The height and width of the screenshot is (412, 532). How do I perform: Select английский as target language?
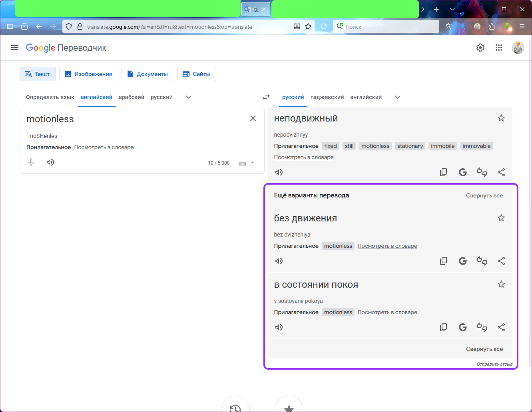(x=366, y=97)
